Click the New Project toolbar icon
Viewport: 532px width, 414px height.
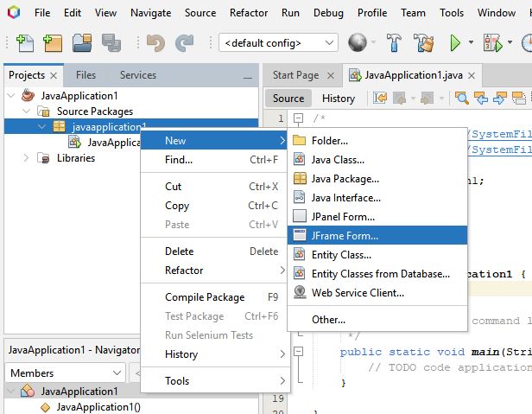click(54, 43)
